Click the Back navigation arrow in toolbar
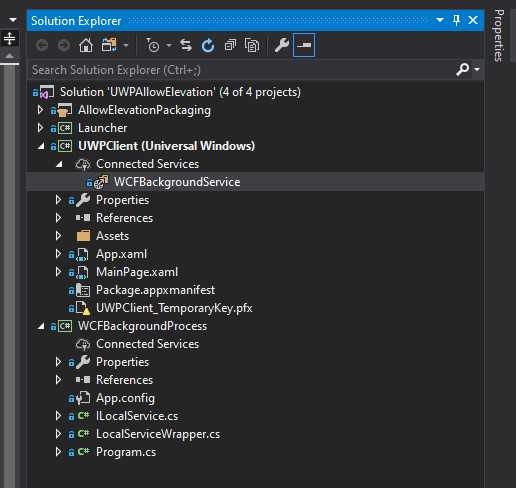The image size is (516, 488). click(42, 45)
